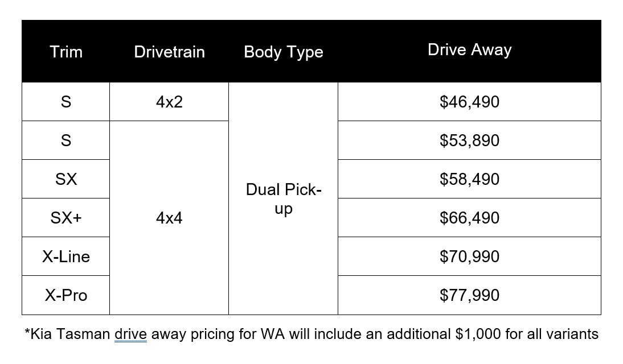The width and height of the screenshot is (623, 364).
Task: Click the 4x4 drivetrain cell
Action: point(169,218)
